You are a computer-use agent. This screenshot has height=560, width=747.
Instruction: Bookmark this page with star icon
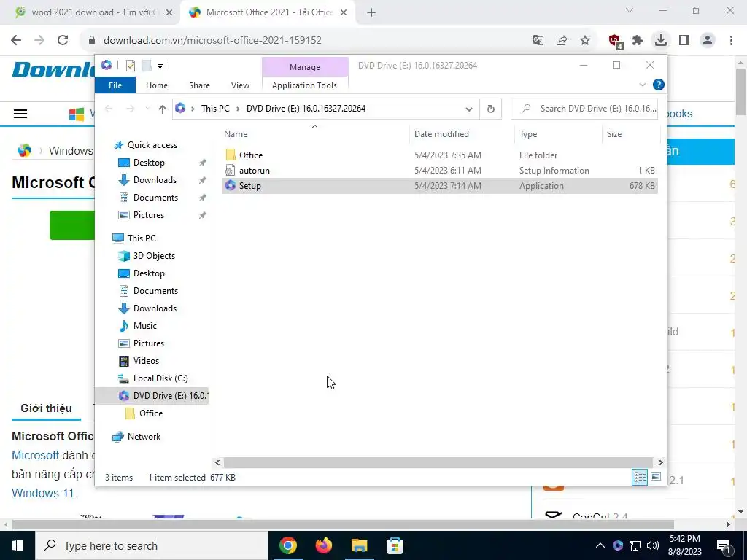pyautogui.click(x=585, y=41)
